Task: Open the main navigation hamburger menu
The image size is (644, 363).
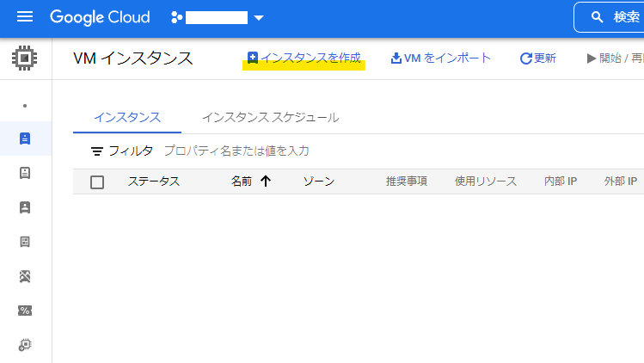Action: click(x=25, y=17)
